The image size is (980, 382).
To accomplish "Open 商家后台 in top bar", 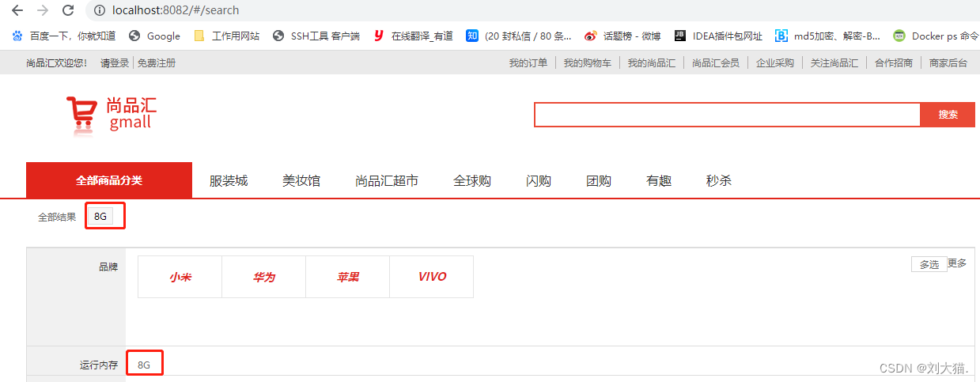I will (x=948, y=63).
